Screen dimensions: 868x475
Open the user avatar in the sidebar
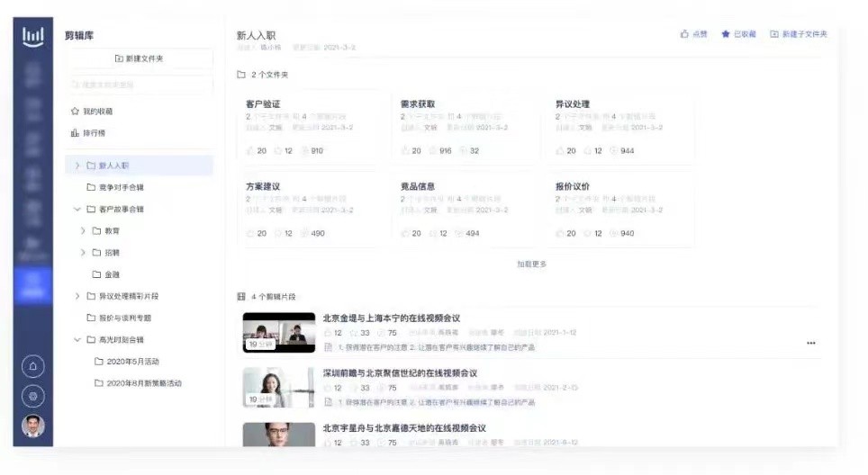[x=32, y=426]
